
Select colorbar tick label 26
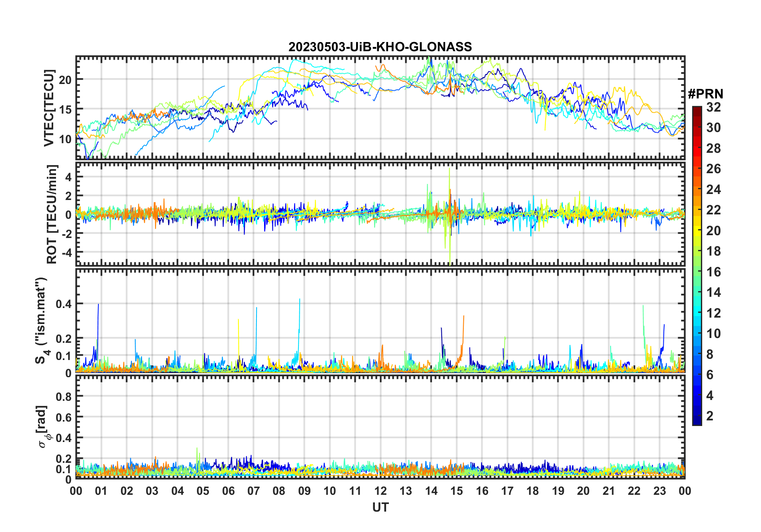(x=713, y=169)
